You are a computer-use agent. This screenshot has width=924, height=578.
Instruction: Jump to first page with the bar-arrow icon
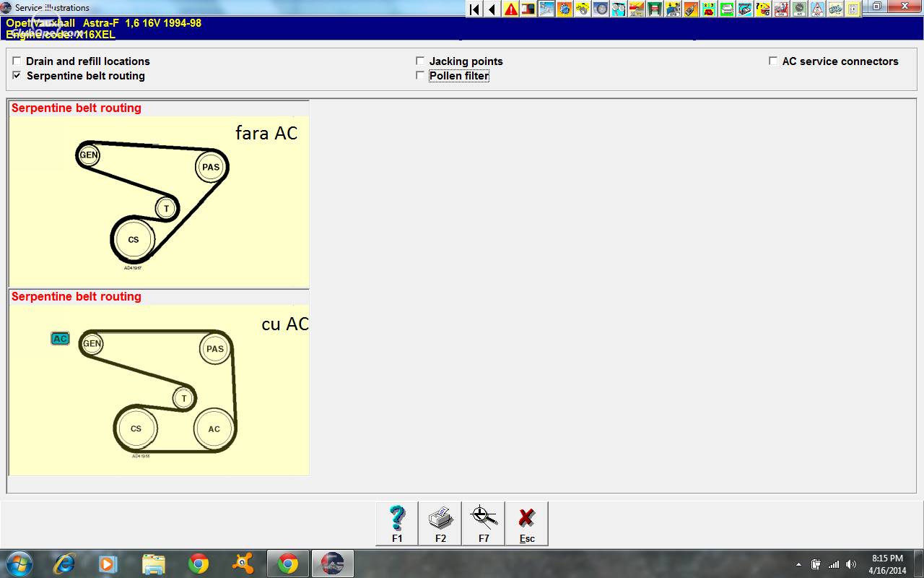point(474,9)
